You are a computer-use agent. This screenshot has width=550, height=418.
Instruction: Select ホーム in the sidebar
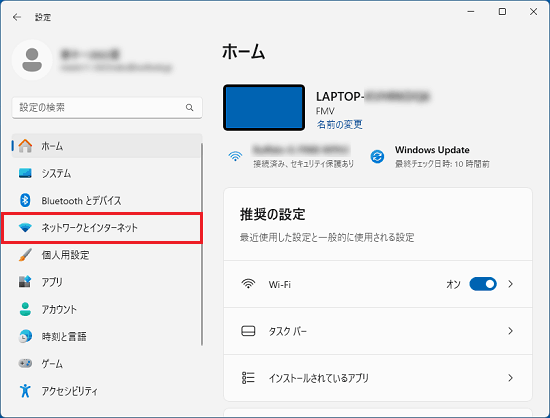click(x=107, y=146)
